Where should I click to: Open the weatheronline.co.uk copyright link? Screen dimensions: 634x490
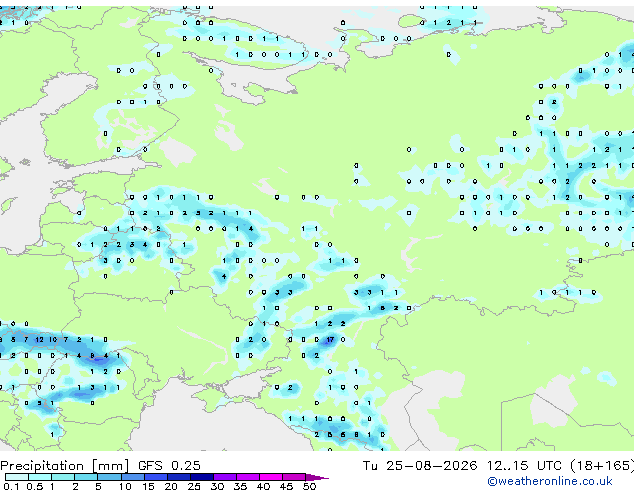pos(549,481)
